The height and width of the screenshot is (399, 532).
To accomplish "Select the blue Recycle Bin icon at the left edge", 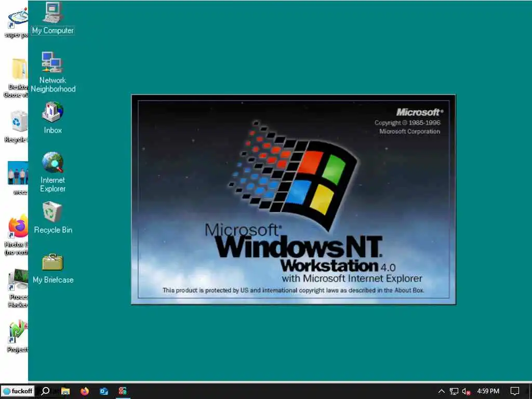I will [19, 121].
